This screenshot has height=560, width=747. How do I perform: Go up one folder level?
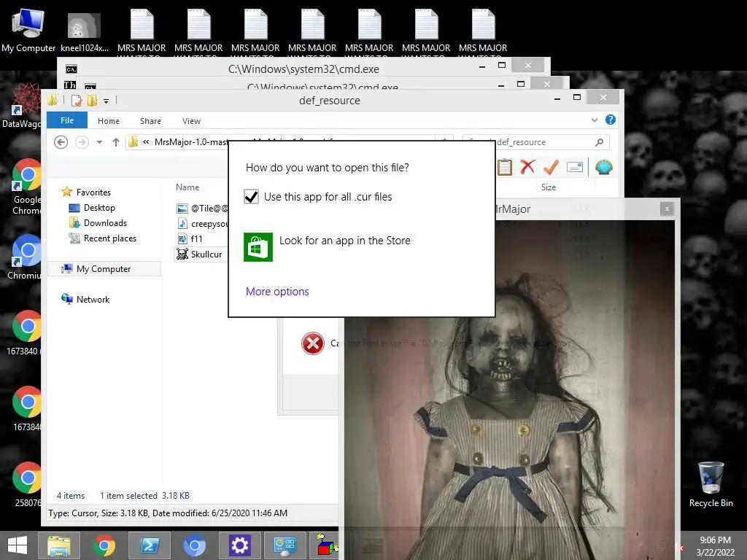[116, 142]
